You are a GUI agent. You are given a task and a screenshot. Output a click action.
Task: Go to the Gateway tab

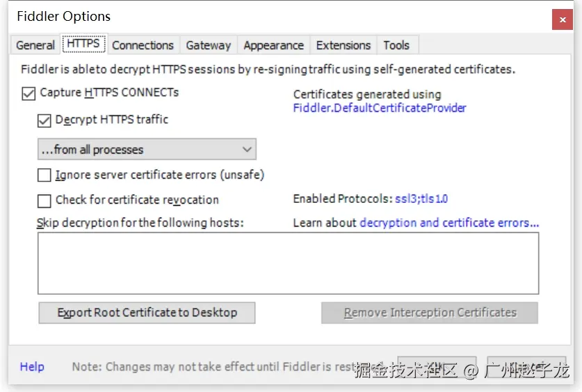pyautogui.click(x=208, y=45)
